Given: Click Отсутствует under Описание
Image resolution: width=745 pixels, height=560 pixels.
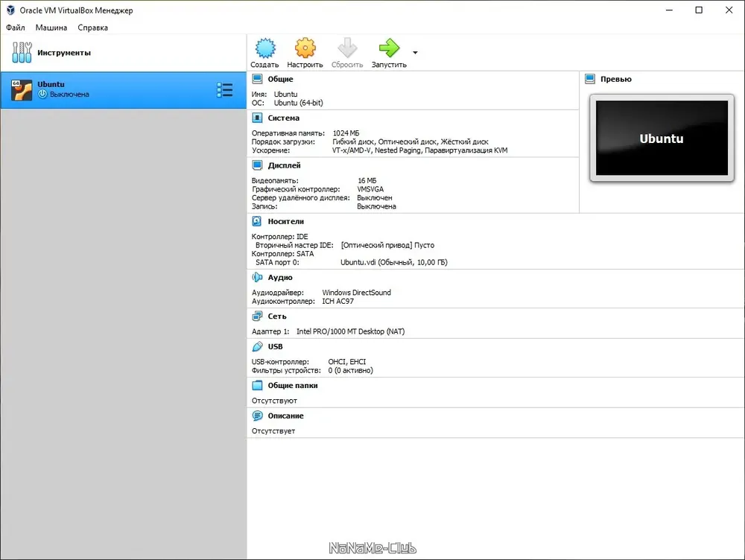Looking at the screenshot, I should (x=273, y=432).
